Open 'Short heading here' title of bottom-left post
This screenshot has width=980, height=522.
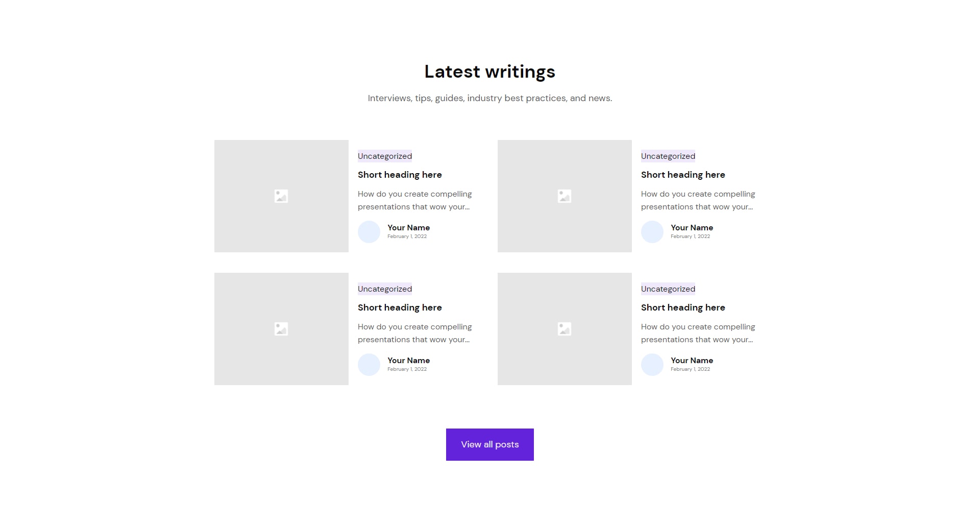coord(400,307)
